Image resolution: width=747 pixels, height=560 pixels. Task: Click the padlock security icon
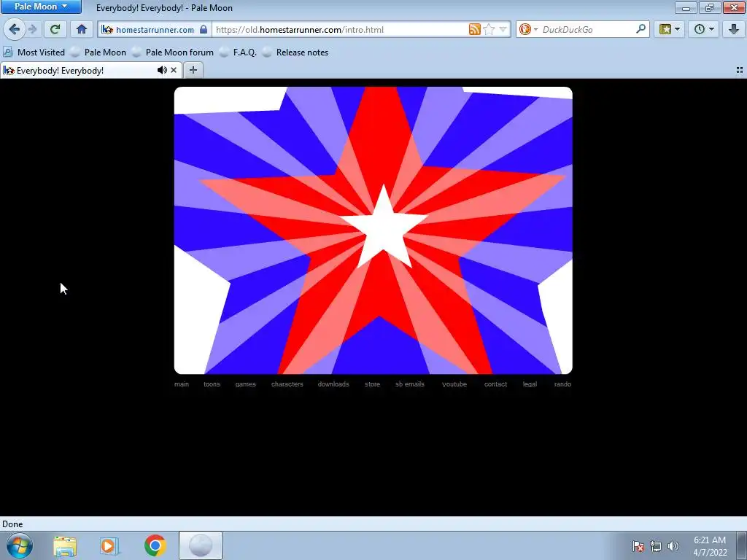click(x=204, y=29)
